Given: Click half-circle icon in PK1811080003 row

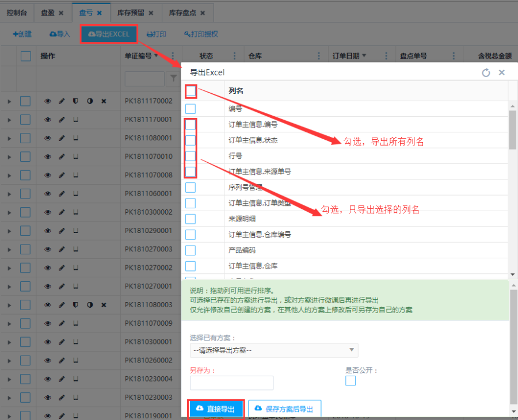Looking at the screenshot, I should tap(90, 304).
